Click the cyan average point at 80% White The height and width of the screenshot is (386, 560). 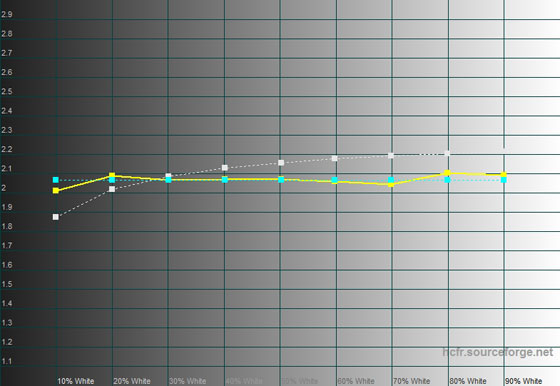(x=447, y=180)
